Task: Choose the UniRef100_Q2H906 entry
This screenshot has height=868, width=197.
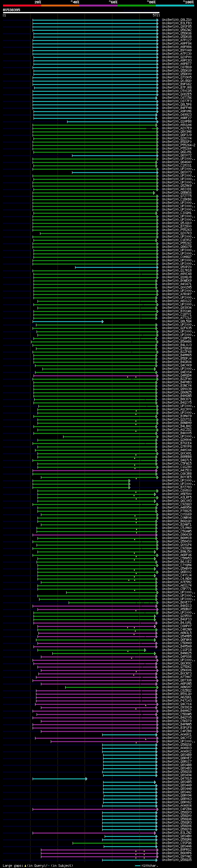Action: click(x=176, y=440)
